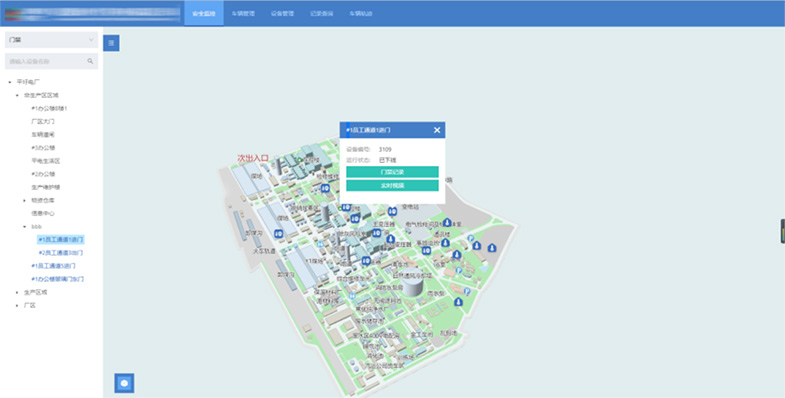The height and width of the screenshot is (398, 785).
Task: Select #3办公楼 in the tree
Action: 43,148
